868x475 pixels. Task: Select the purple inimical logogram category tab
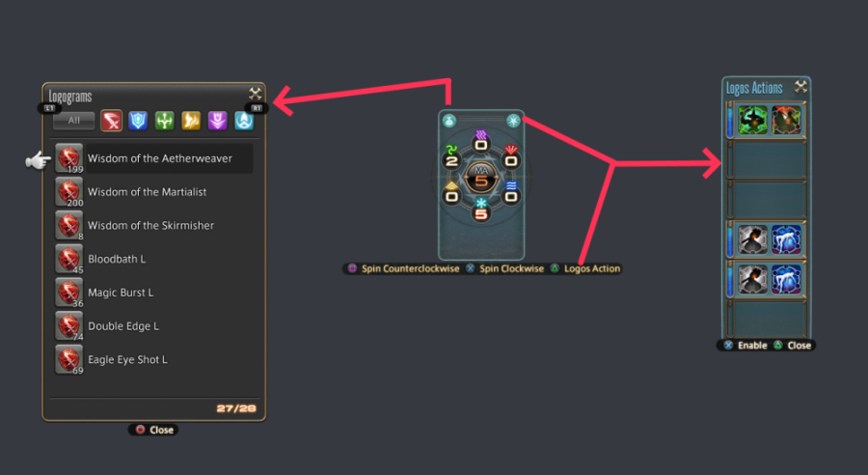[218, 121]
